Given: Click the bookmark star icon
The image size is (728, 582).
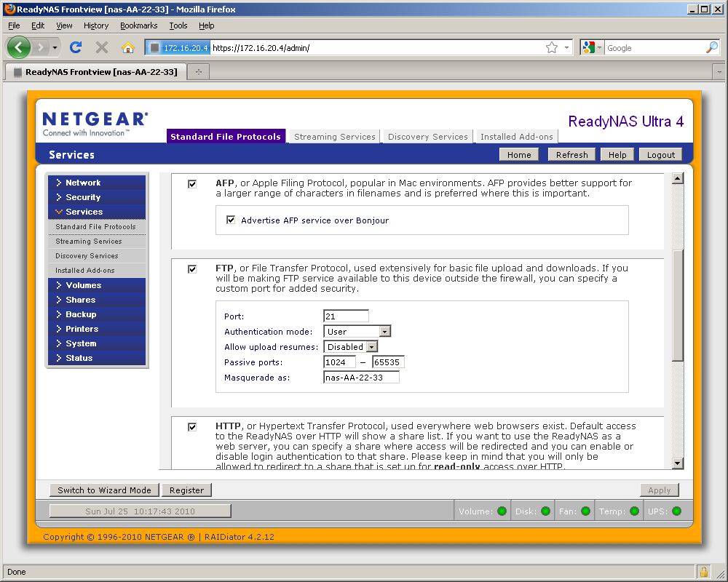Looking at the screenshot, I should [552, 47].
